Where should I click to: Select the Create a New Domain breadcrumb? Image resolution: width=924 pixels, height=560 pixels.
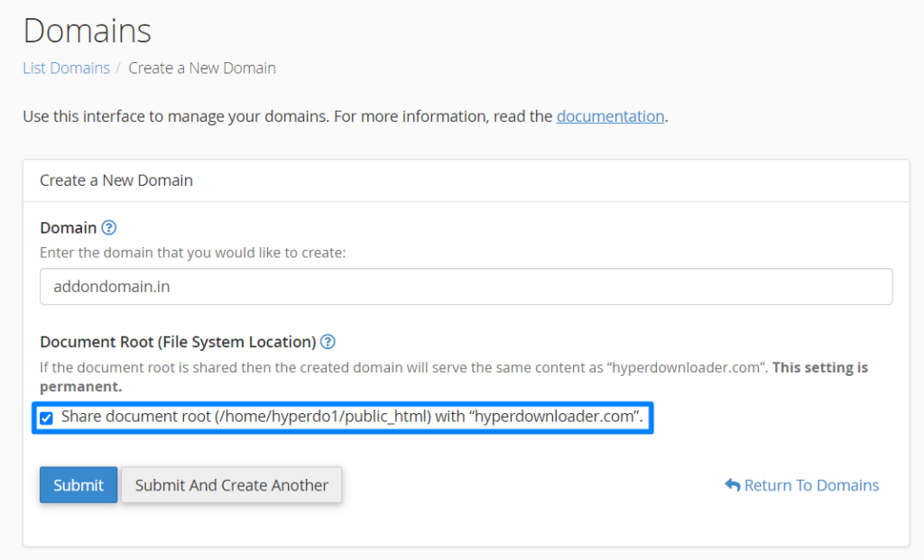(x=201, y=68)
